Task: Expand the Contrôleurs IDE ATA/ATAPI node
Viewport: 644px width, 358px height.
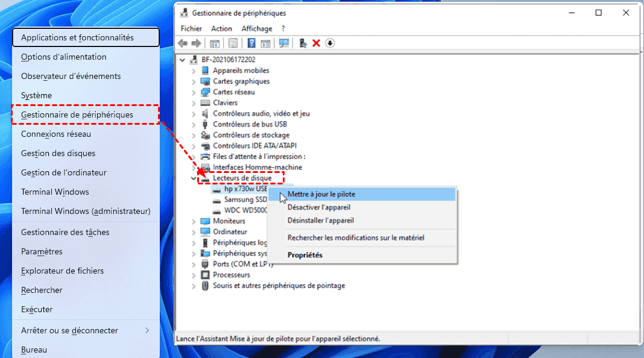Action: [x=194, y=146]
